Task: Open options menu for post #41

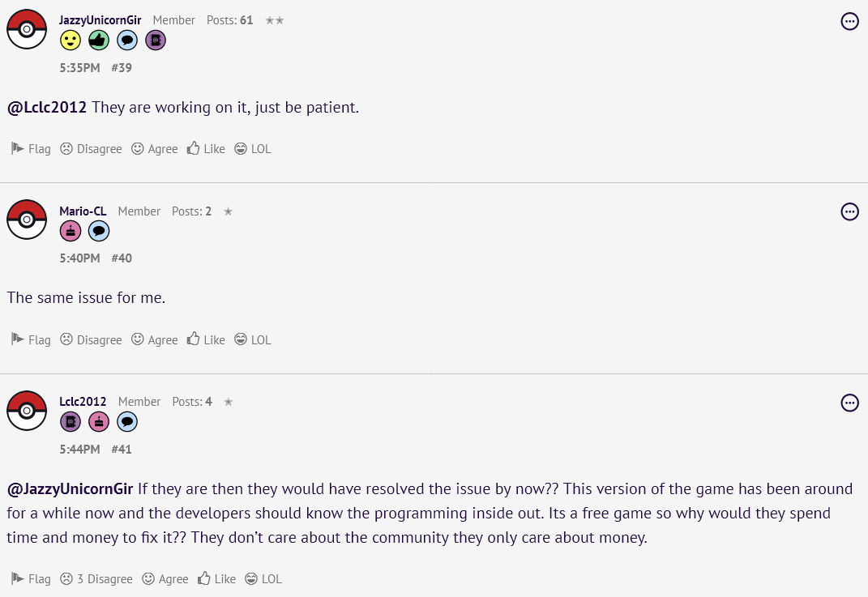Action: pos(849,403)
